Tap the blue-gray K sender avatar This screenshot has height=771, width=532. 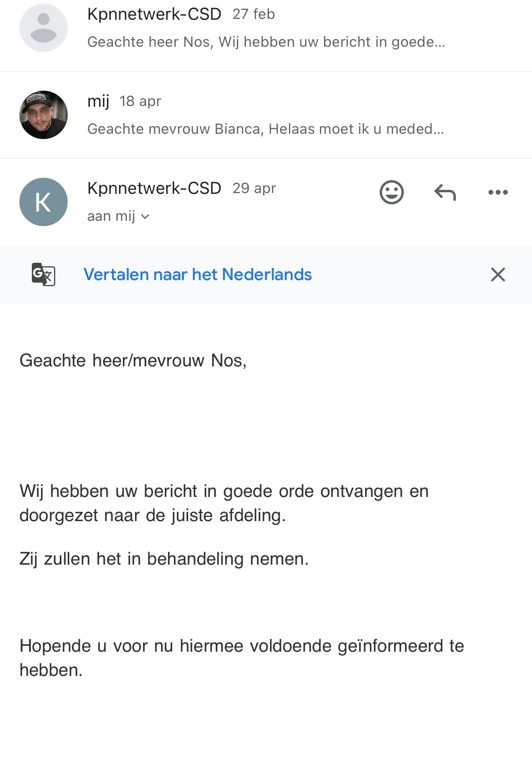point(44,202)
